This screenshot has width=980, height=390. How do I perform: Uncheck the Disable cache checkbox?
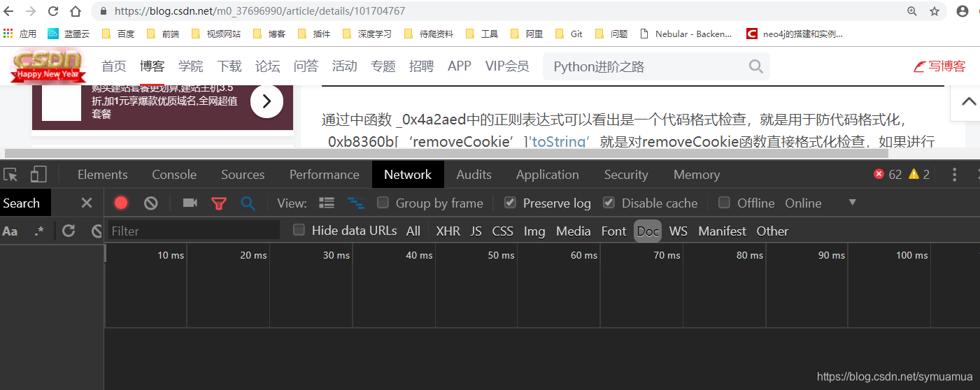click(609, 203)
